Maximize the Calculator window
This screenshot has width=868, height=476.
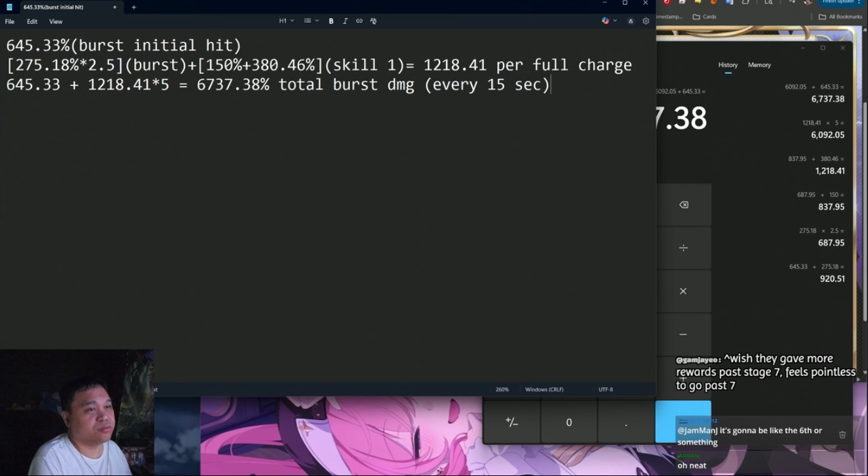[823, 48]
